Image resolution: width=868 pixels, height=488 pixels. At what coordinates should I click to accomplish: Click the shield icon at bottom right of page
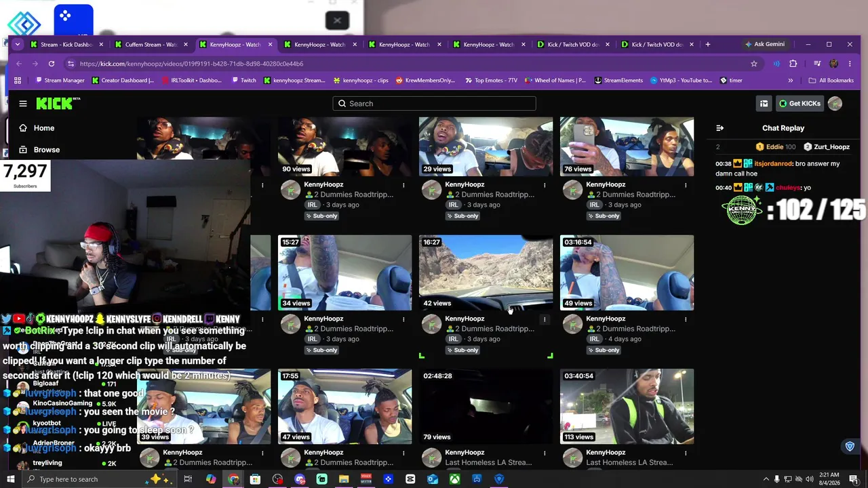(x=850, y=447)
